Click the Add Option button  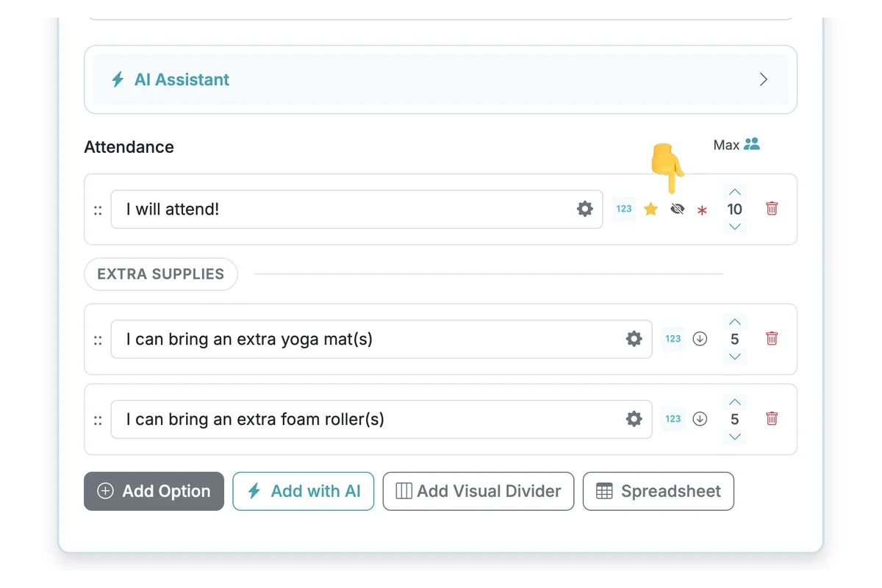point(154,491)
